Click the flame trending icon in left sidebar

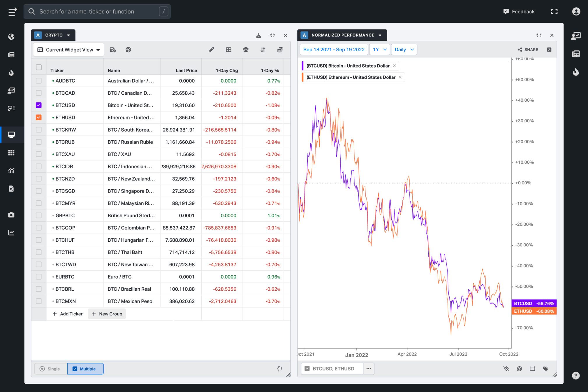11,73
